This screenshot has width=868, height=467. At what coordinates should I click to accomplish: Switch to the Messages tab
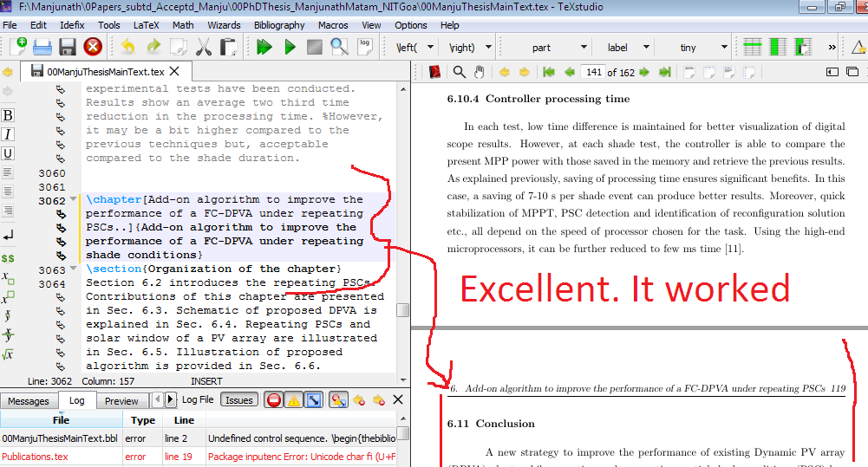coord(29,400)
